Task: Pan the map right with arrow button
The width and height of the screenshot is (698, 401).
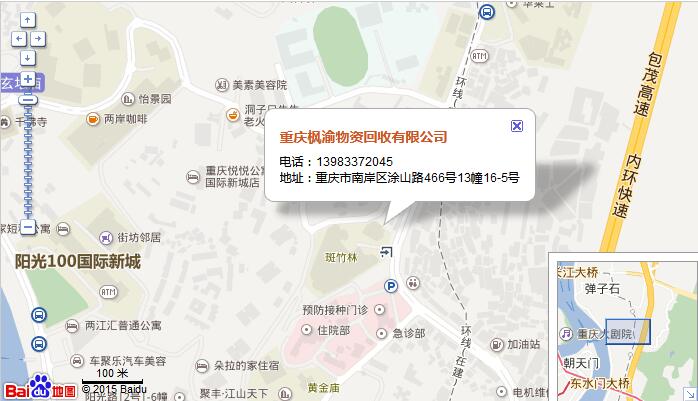Action: pyautogui.click(x=37, y=39)
